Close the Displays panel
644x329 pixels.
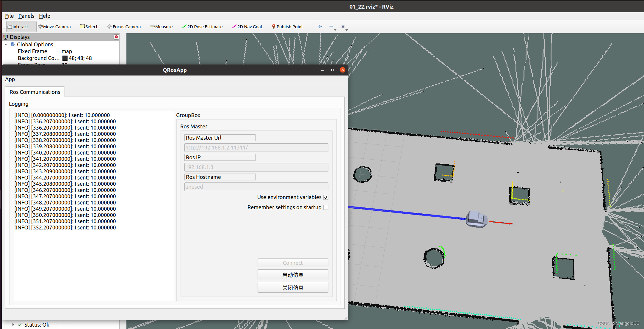(x=116, y=37)
